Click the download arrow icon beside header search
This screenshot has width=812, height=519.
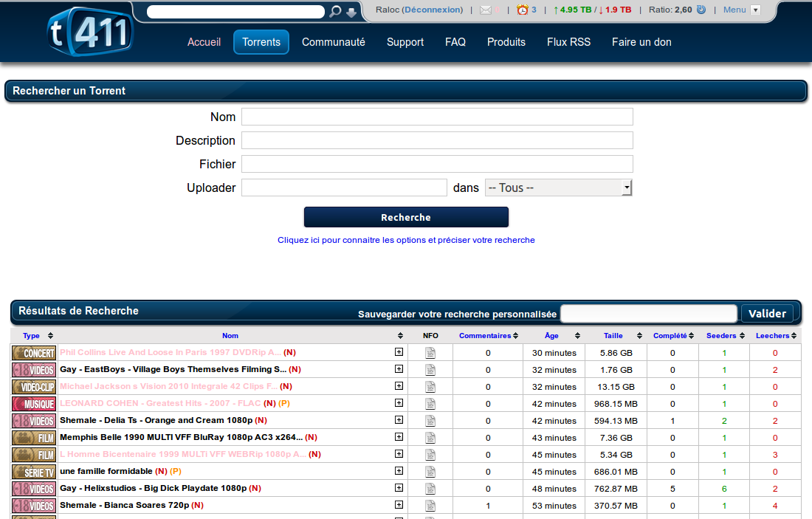(351, 12)
